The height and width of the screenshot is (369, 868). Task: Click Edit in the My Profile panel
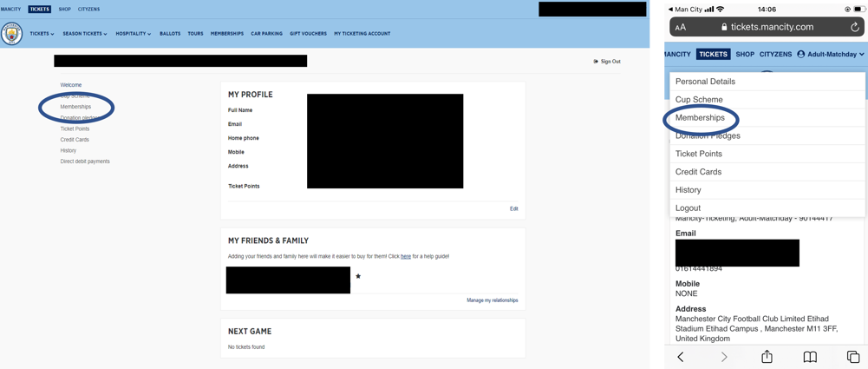514,209
